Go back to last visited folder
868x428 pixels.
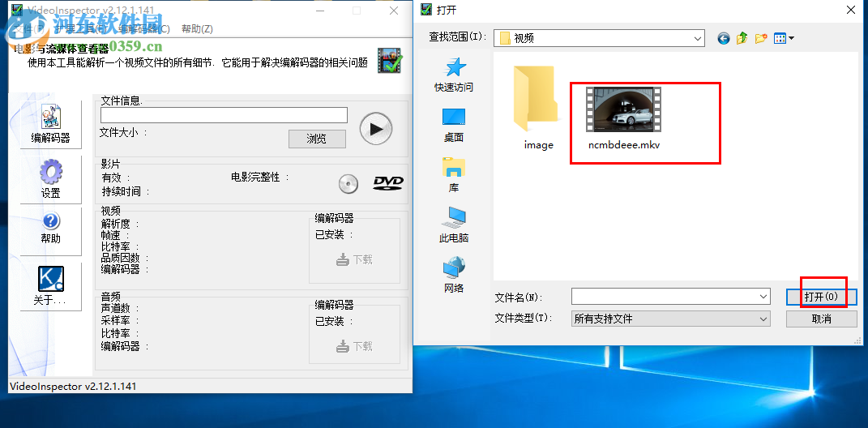tap(724, 38)
